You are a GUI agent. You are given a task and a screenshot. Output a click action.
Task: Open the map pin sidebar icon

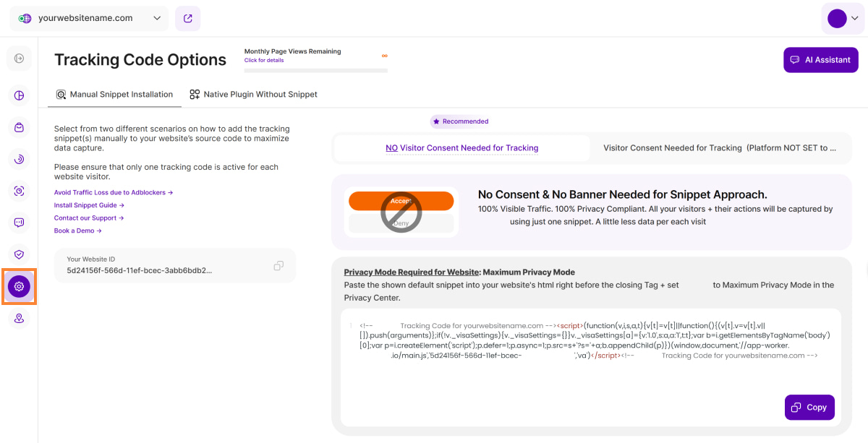click(x=19, y=318)
